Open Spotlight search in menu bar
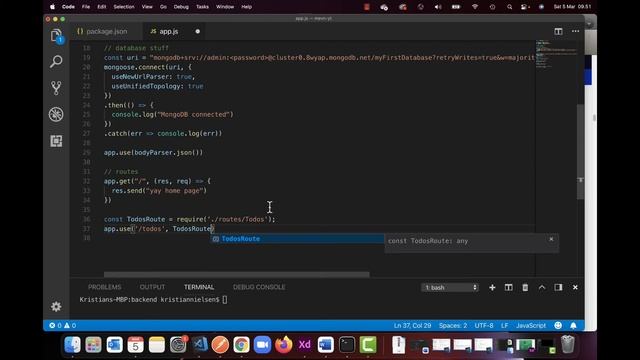The width and height of the screenshot is (640, 360). (x=509, y=7)
